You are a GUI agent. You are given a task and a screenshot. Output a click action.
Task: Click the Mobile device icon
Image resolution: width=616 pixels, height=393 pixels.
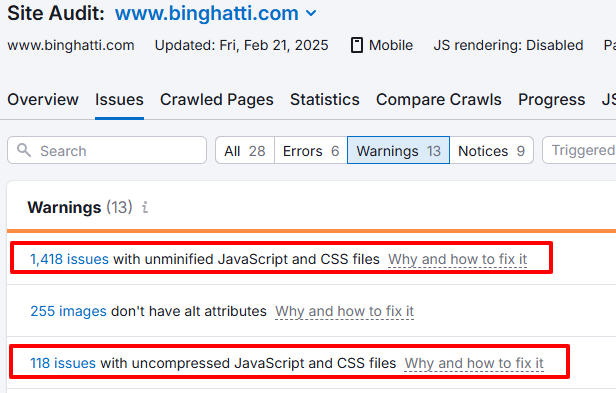[x=356, y=45]
